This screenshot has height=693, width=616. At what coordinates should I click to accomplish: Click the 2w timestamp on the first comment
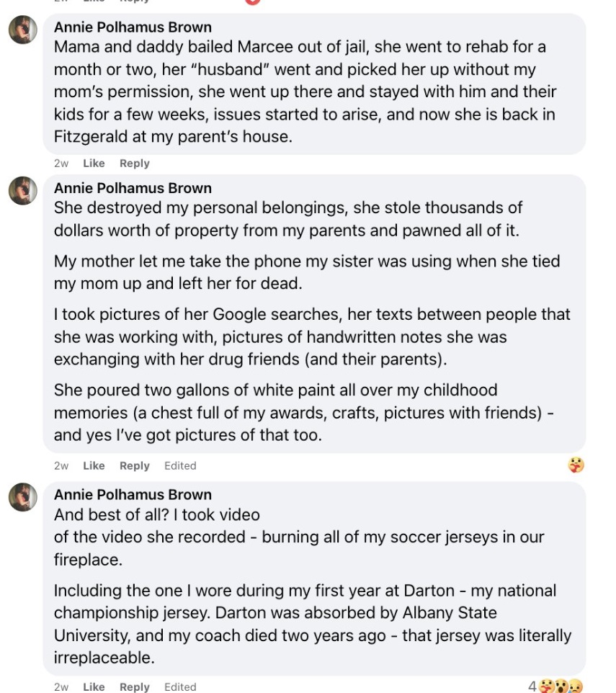61,163
